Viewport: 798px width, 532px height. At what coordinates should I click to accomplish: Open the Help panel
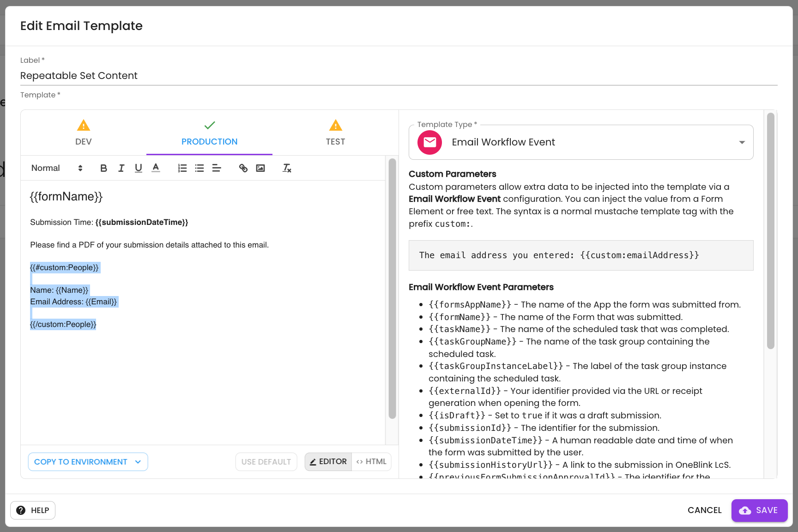pyautogui.click(x=33, y=510)
